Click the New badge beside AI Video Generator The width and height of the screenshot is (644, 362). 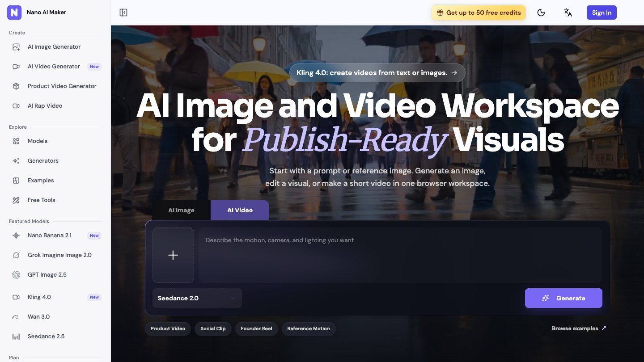point(94,67)
